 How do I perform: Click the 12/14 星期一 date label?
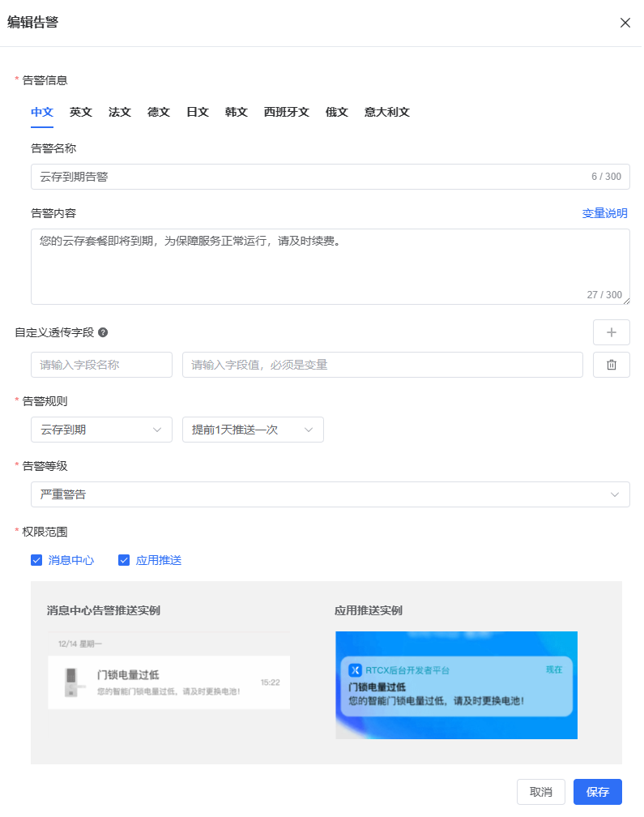point(80,644)
